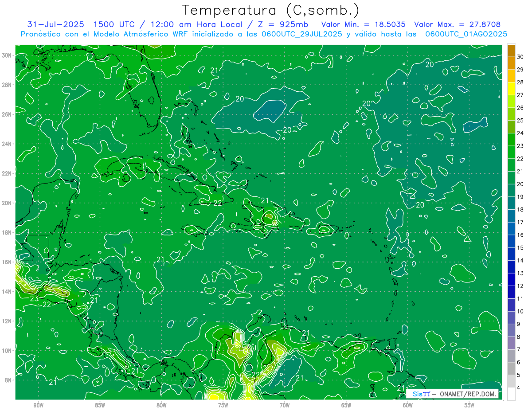The image size is (532, 411).
Task: Click the 55W longitude axis label
Action: pos(469,406)
